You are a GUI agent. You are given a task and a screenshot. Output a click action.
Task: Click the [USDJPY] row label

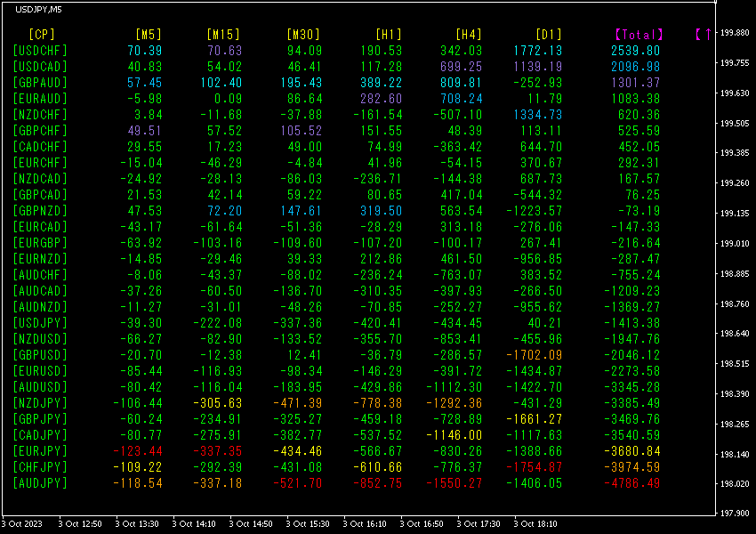40,323
